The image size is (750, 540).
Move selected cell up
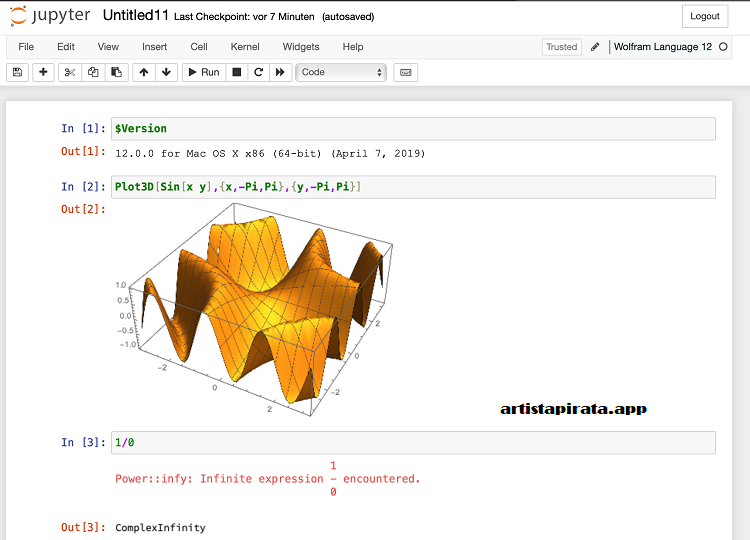(144, 72)
